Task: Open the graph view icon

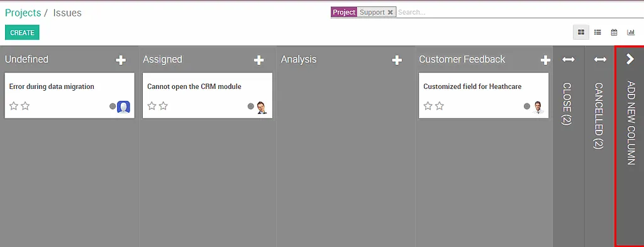Action: (x=630, y=32)
